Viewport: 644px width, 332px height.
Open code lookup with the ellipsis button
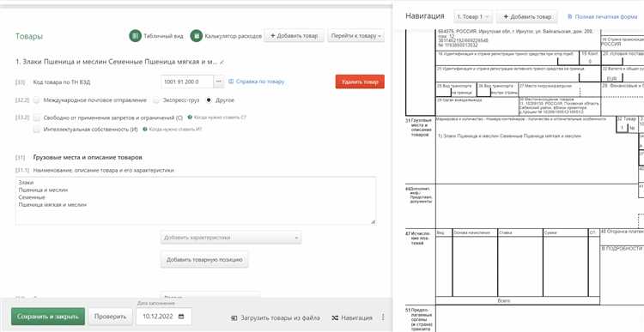coord(218,81)
